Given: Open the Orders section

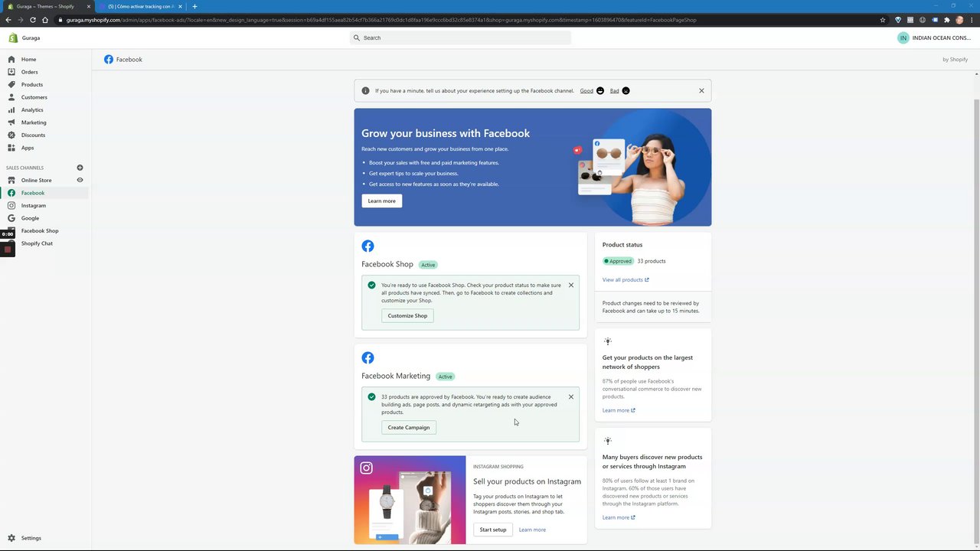Looking at the screenshot, I should click(x=29, y=72).
